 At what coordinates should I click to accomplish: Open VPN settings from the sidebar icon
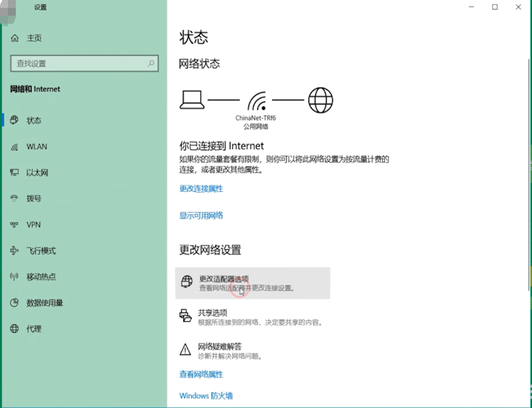coord(15,225)
